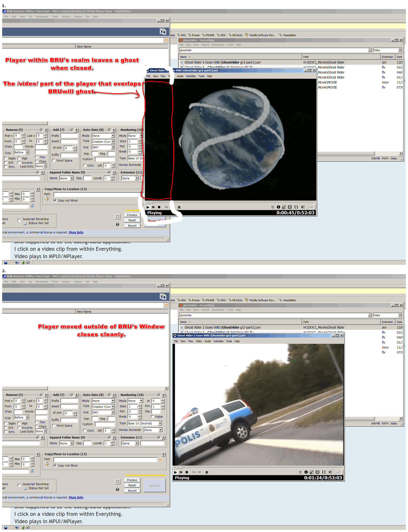Click mail envelope status icon in screenshot 1

pos(12,263)
